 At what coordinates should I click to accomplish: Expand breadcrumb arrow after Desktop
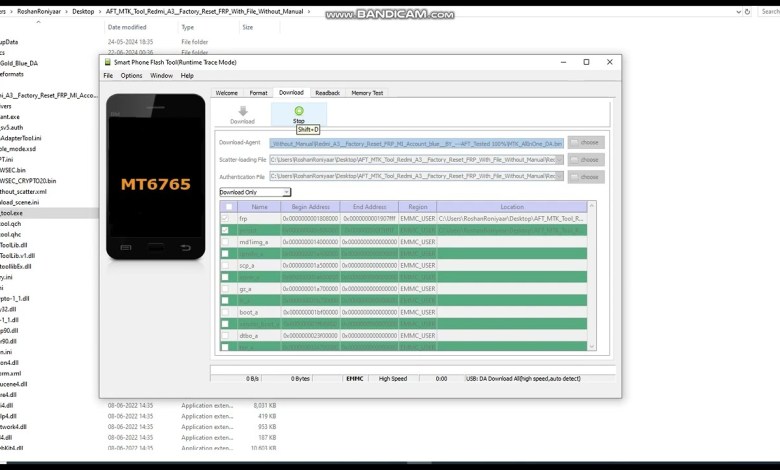100,11
